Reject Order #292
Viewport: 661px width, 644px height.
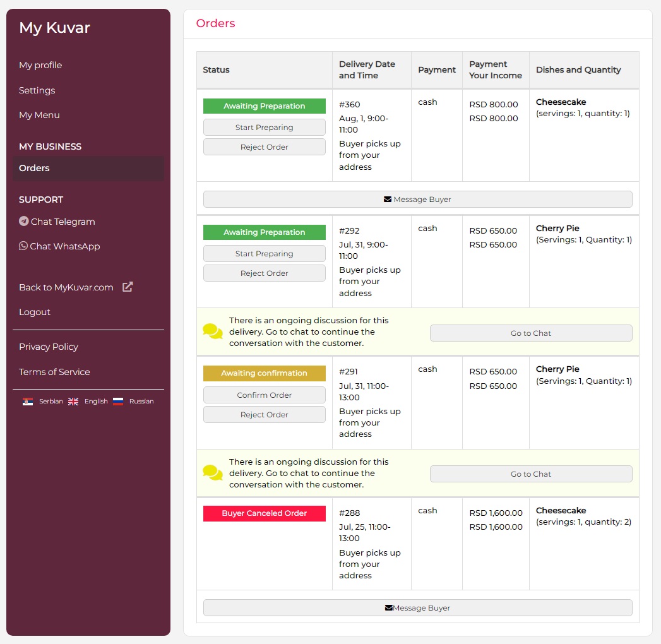(264, 273)
